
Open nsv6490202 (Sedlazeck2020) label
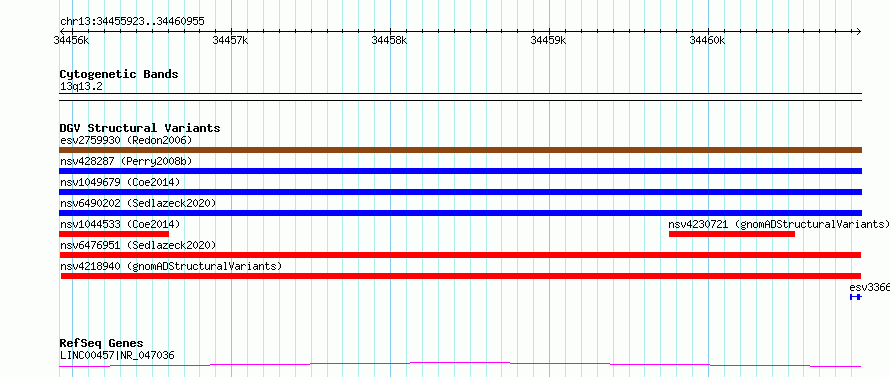(x=138, y=203)
